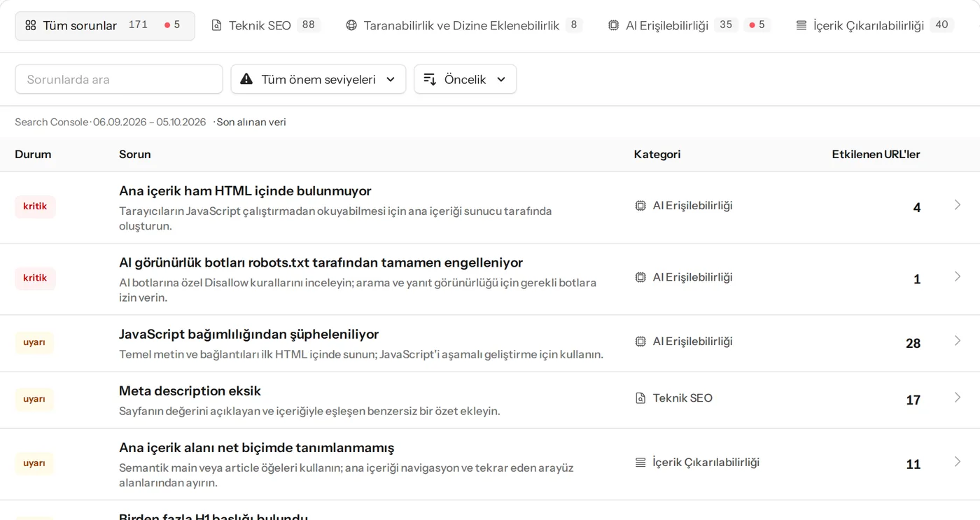Screen dimensions: 980x520
Task: Expand the 'Ana içerik alanı net biçimde tanımlanmamış' chevron
Action: (958, 462)
